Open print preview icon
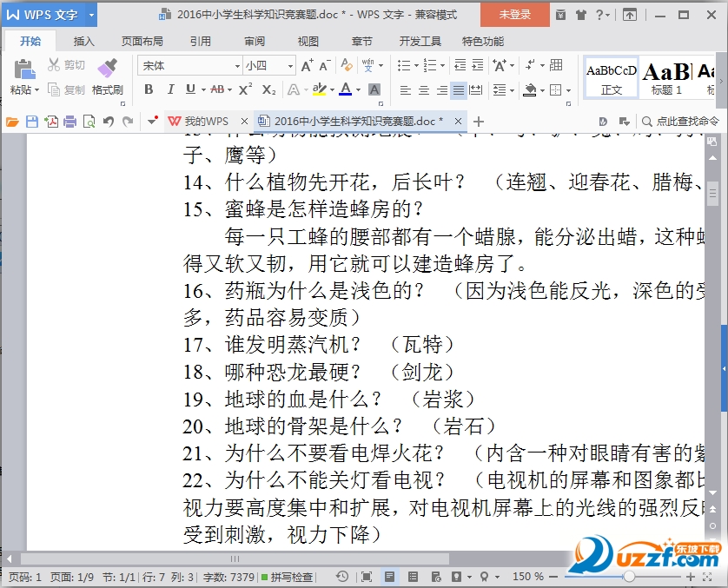 pyautogui.click(x=89, y=122)
